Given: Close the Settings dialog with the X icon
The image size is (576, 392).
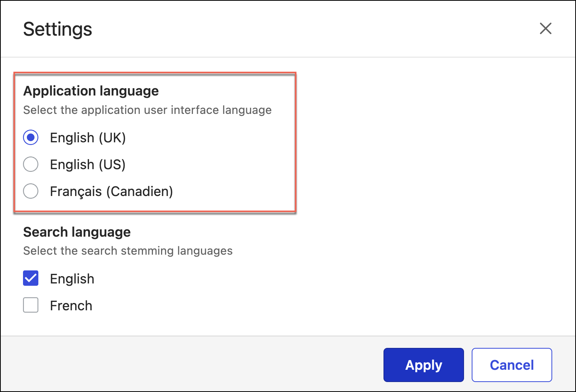Looking at the screenshot, I should (x=545, y=28).
